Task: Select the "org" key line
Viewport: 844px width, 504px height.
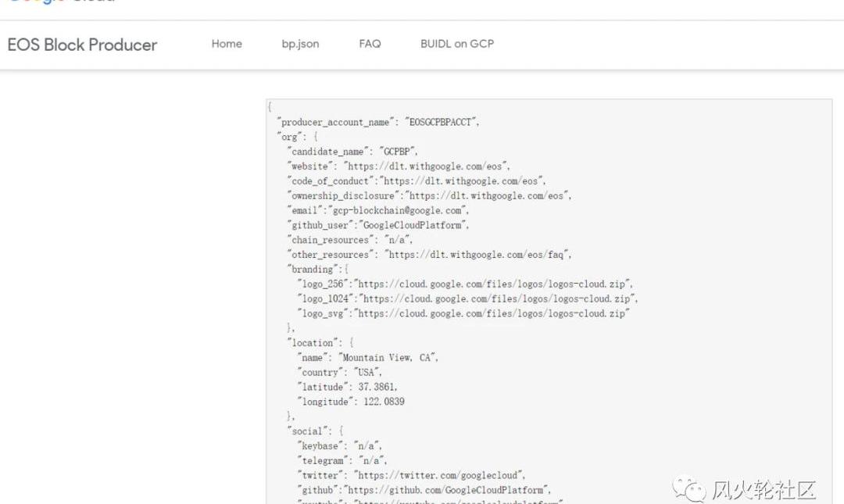Action: [297, 137]
